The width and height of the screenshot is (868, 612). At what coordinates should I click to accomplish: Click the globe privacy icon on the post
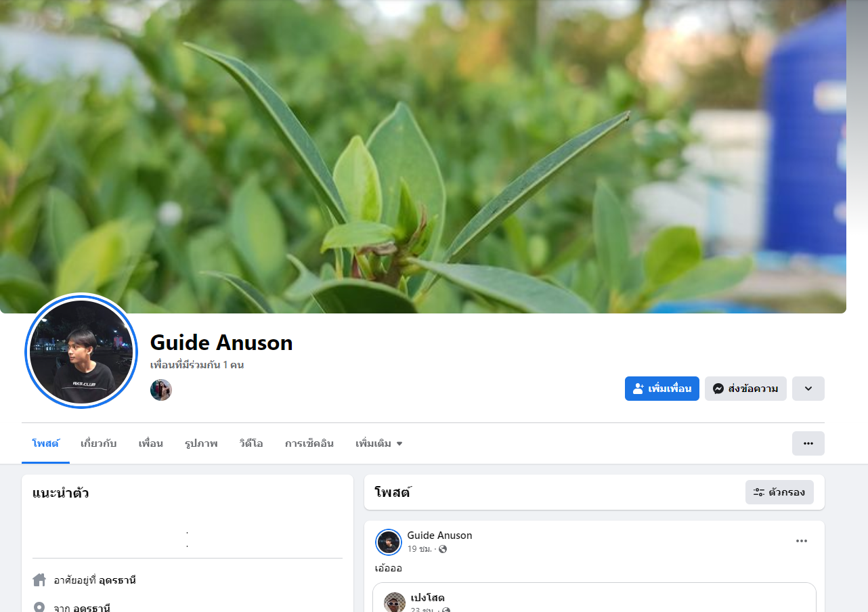click(x=443, y=549)
